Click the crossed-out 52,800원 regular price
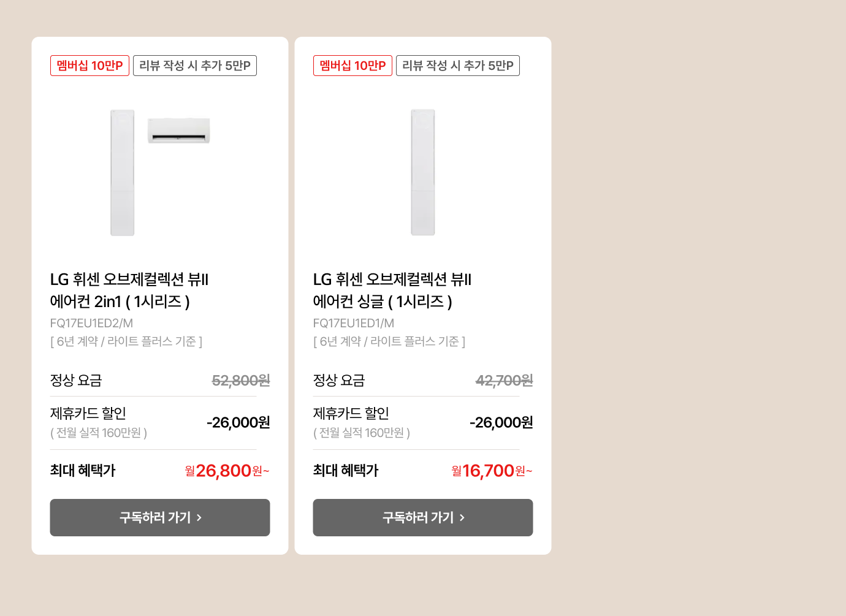 click(241, 381)
